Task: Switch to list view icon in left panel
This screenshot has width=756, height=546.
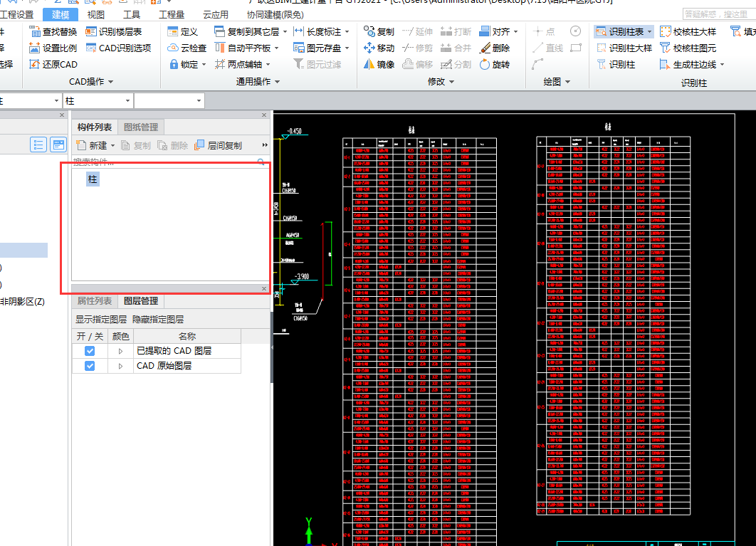Action: click(38, 145)
